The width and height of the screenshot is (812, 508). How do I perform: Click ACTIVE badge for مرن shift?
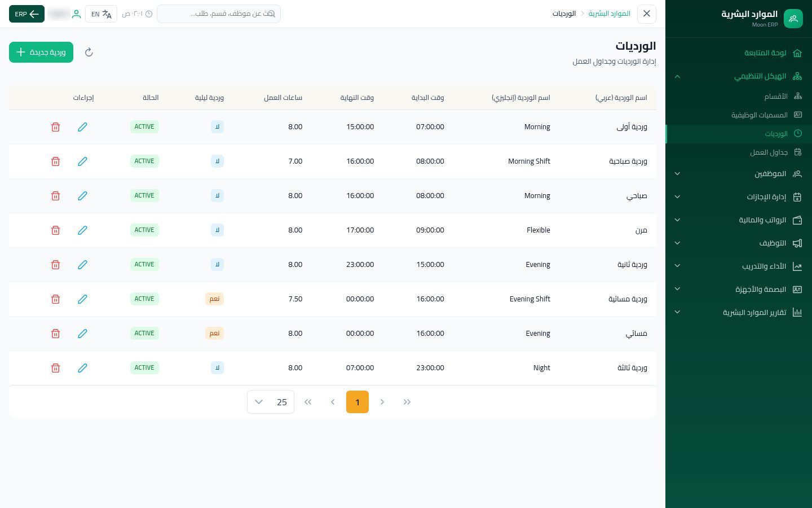pyautogui.click(x=144, y=230)
